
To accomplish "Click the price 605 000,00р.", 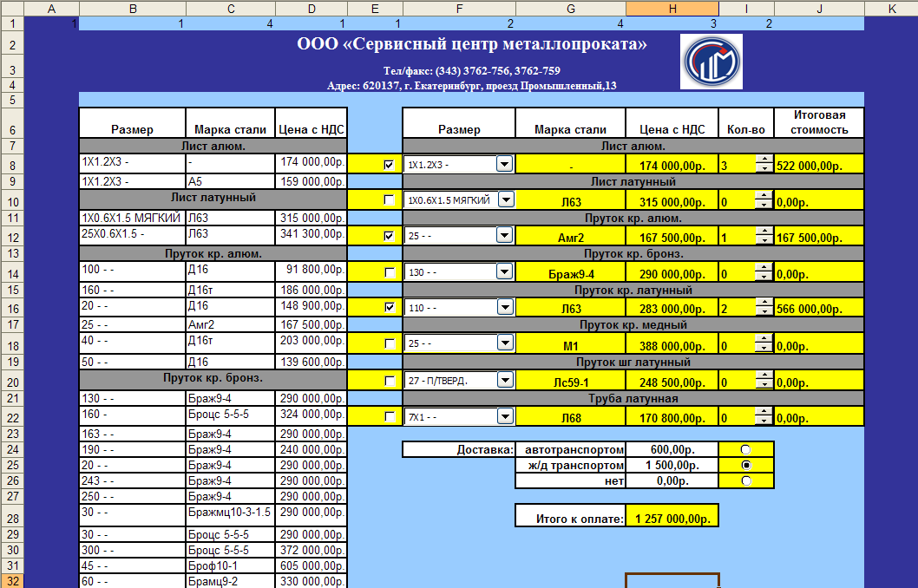I will [311, 565].
